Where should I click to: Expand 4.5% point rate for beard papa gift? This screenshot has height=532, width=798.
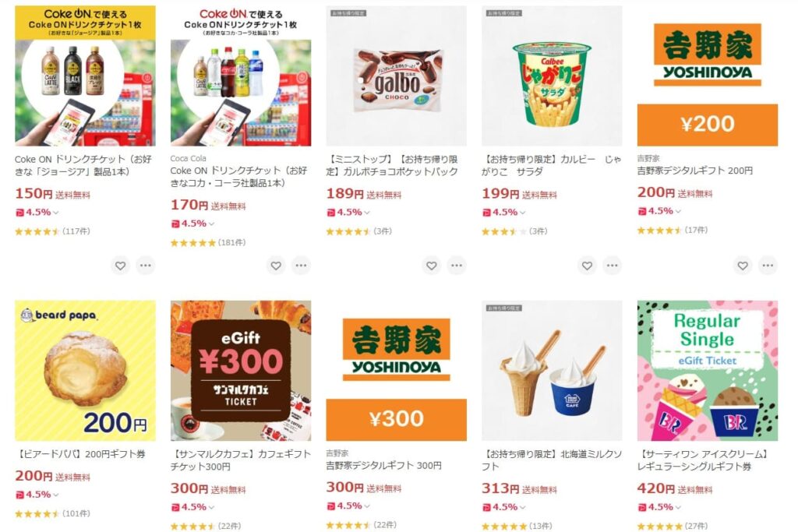(37, 495)
